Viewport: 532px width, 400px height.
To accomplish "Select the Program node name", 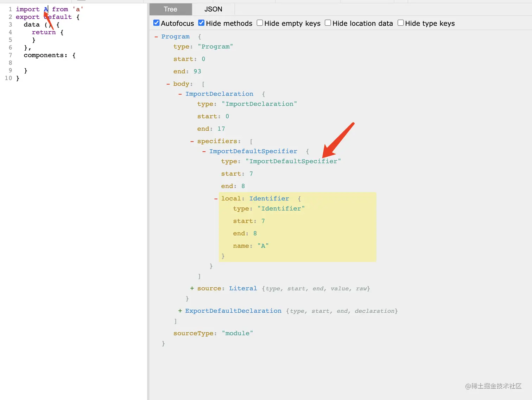I will pyautogui.click(x=176, y=37).
